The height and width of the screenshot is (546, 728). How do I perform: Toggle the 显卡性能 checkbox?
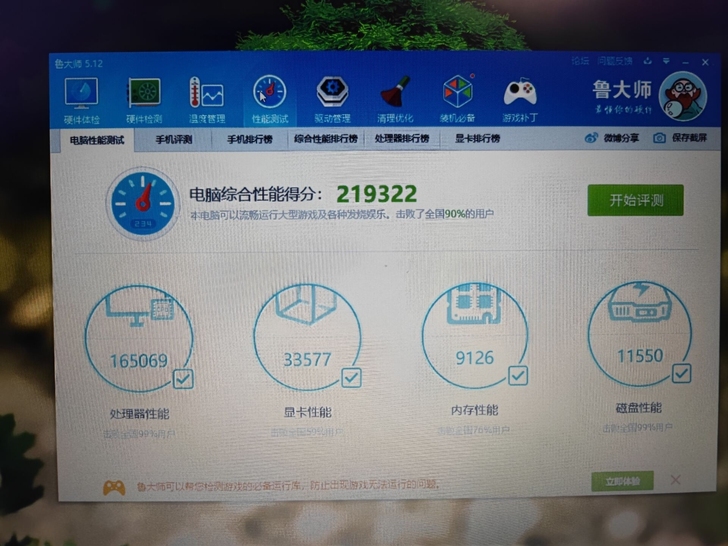click(351, 377)
